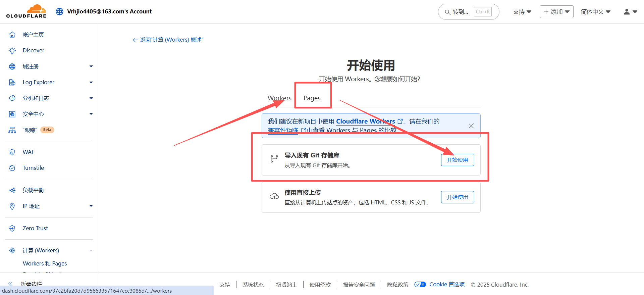Open the 简体中文 language dropdown
Viewport: 644px width, 295px height.
click(595, 12)
